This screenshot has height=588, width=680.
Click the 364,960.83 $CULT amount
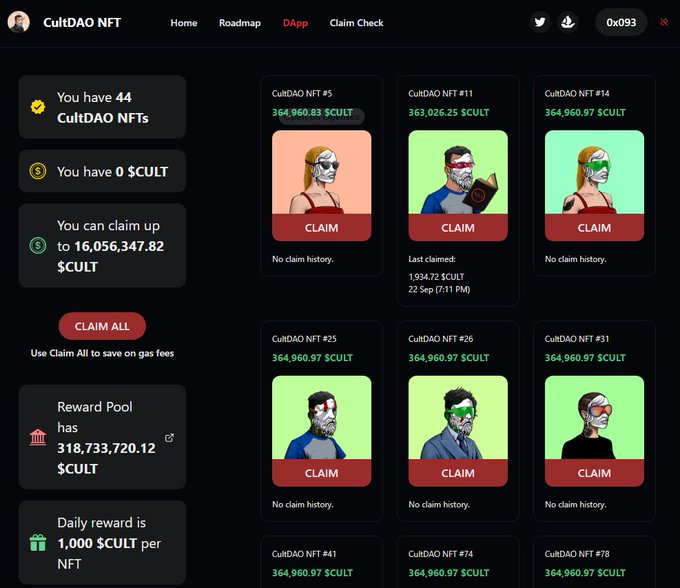(312, 112)
